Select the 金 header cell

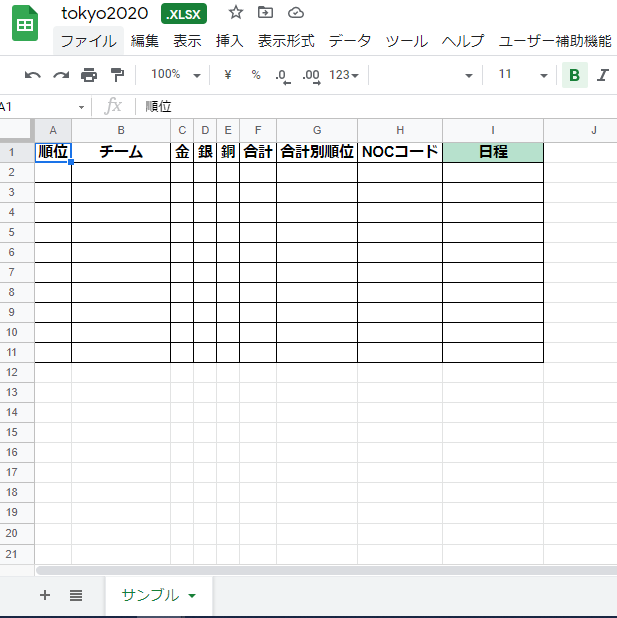pos(182,152)
